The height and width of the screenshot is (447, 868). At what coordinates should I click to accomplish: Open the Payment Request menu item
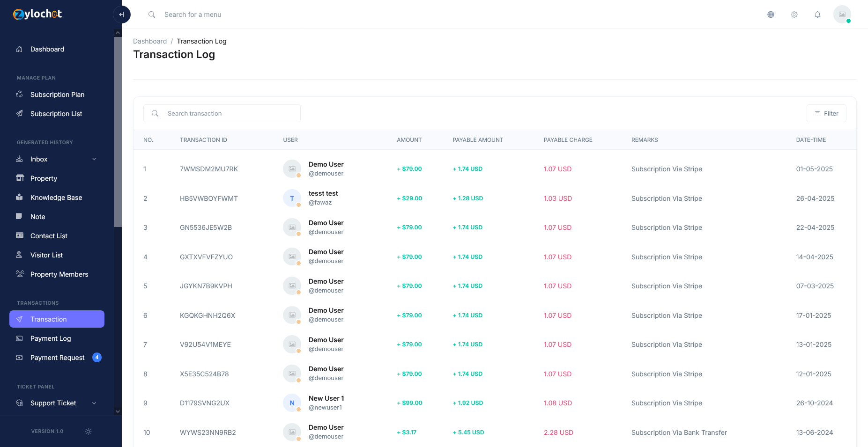tap(57, 358)
